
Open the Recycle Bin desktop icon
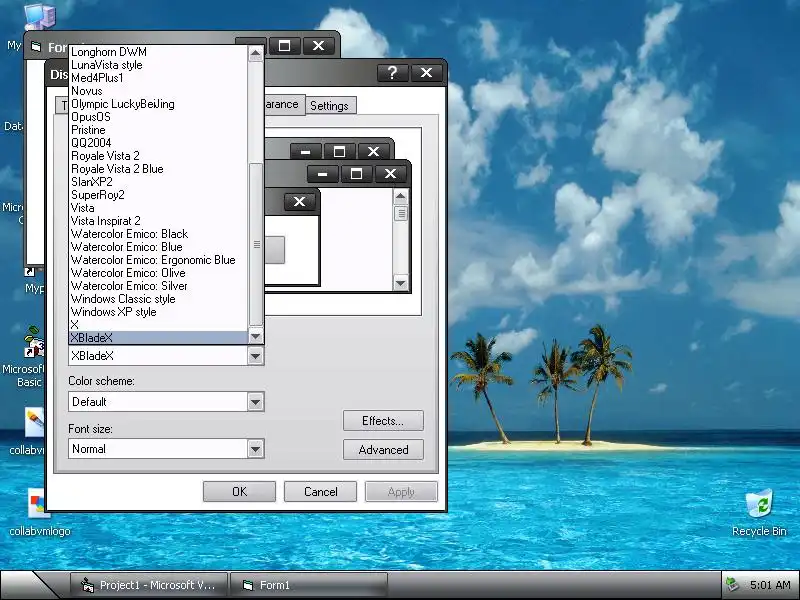point(759,512)
